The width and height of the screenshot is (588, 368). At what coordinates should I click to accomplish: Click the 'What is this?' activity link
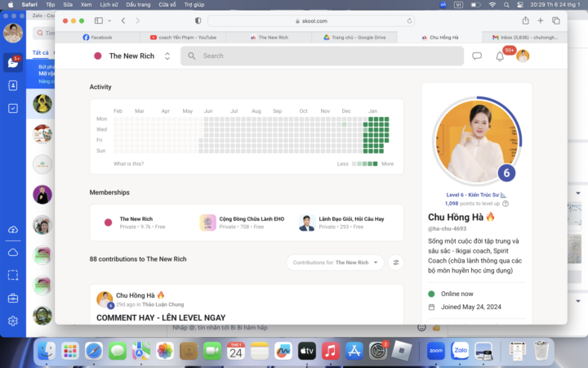130,164
